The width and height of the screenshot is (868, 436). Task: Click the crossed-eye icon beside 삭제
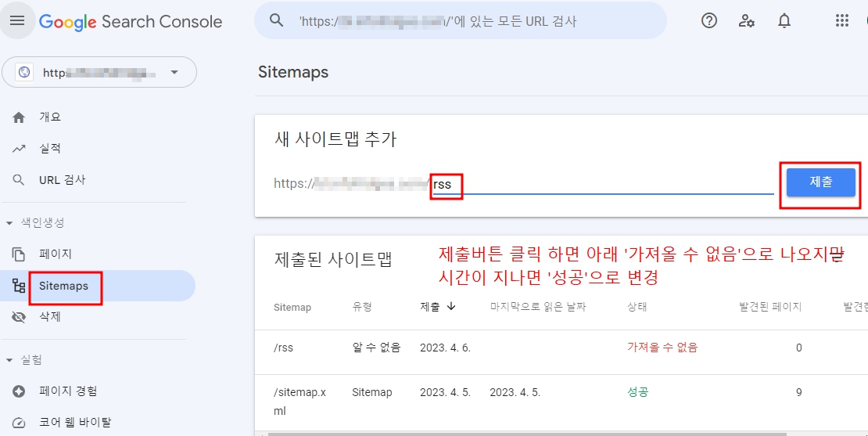point(19,317)
